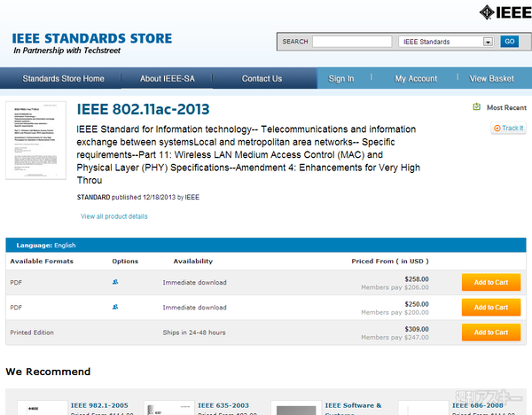Add the Printed Edition to cart
The image size is (532, 415).
click(x=491, y=333)
